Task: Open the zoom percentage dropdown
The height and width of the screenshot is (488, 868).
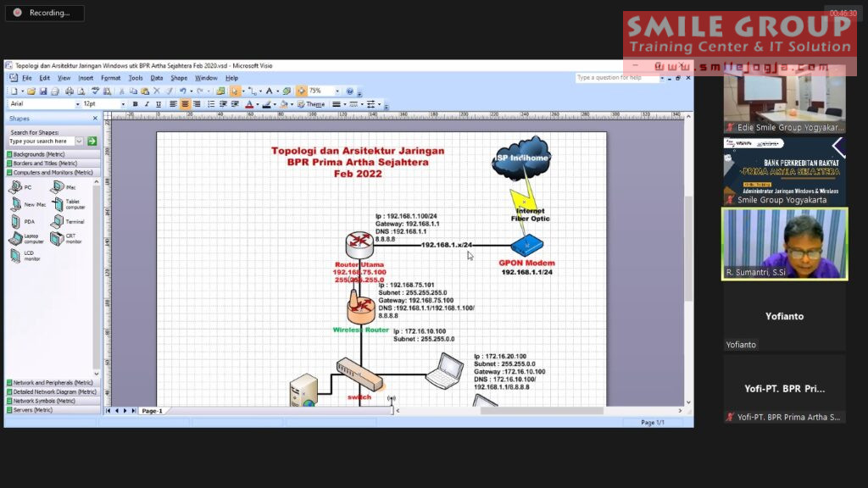Action: [x=337, y=91]
